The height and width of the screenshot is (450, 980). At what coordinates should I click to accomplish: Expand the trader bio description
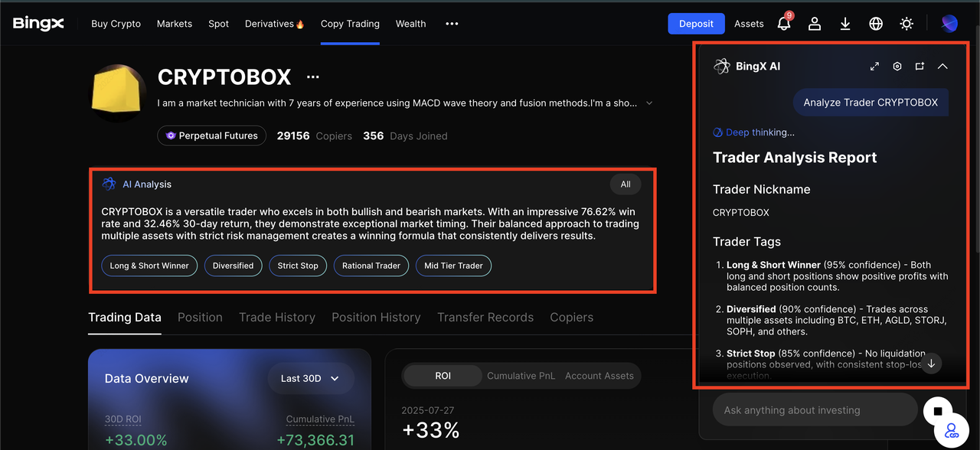(x=649, y=103)
